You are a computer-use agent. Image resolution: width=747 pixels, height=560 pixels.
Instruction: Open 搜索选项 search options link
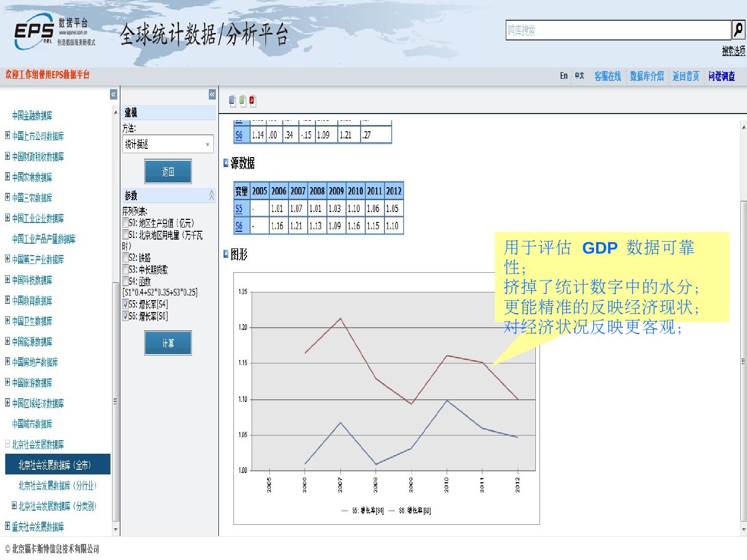pyautogui.click(x=734, y=51)
